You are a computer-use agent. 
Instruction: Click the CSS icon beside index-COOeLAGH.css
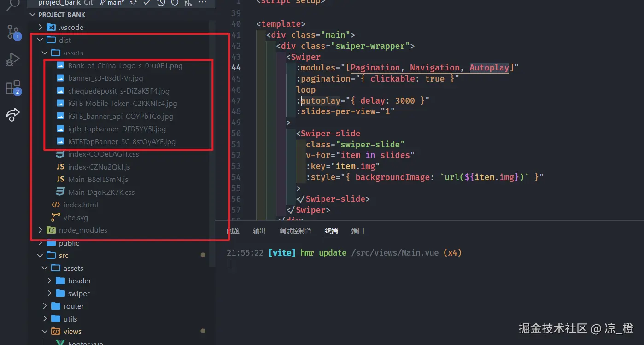60,154
